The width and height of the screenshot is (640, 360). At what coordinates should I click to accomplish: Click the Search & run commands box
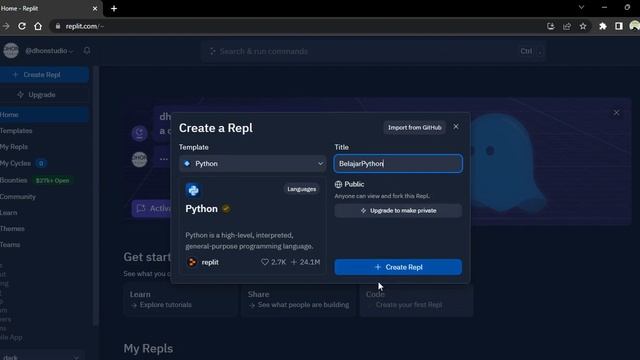(x=373, y=51)
